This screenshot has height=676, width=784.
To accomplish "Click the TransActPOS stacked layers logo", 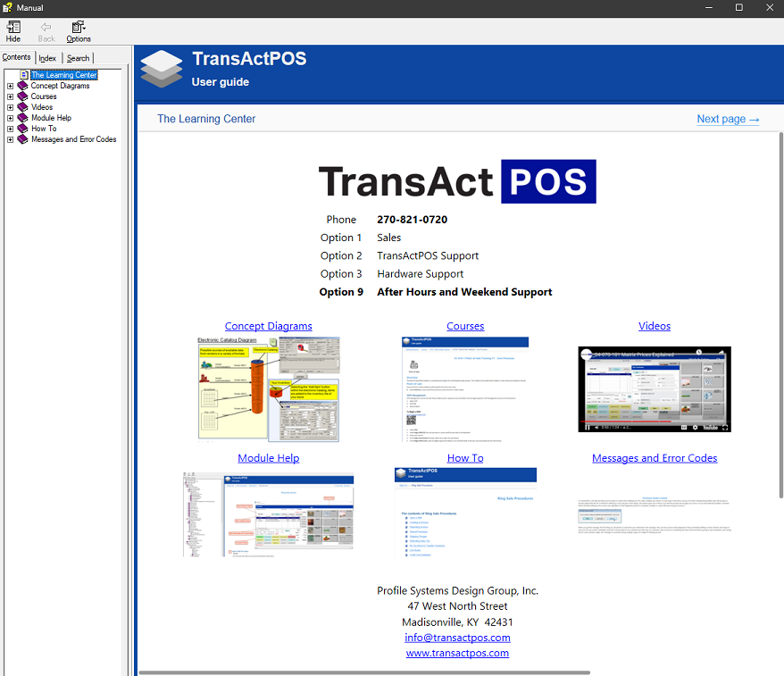I will [161, 69].
